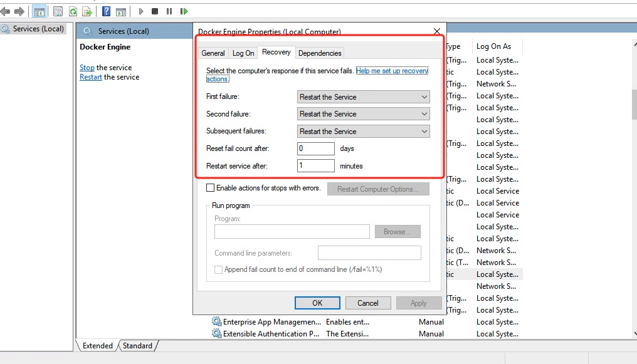
Task: Click the Restart Service toolbar icon
Action: 184,11
